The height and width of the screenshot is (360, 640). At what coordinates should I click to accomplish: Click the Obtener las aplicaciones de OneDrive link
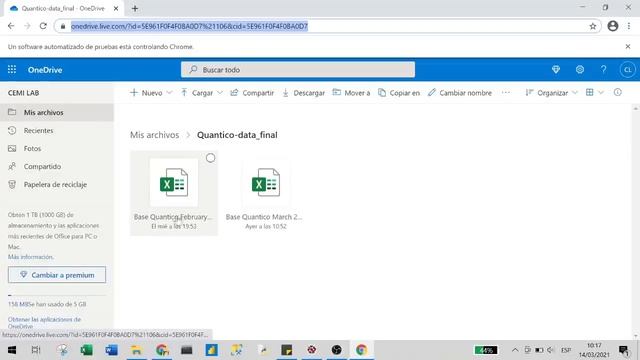44,322
